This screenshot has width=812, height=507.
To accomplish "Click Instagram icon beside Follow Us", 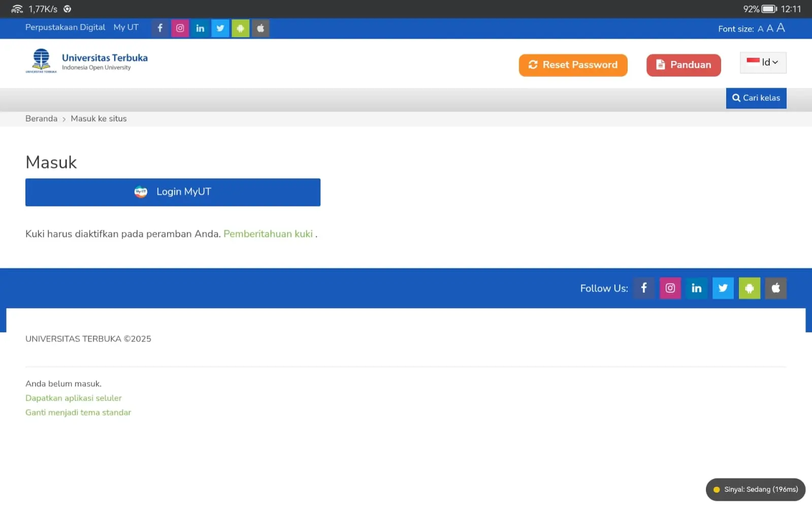I will [670, 288].
